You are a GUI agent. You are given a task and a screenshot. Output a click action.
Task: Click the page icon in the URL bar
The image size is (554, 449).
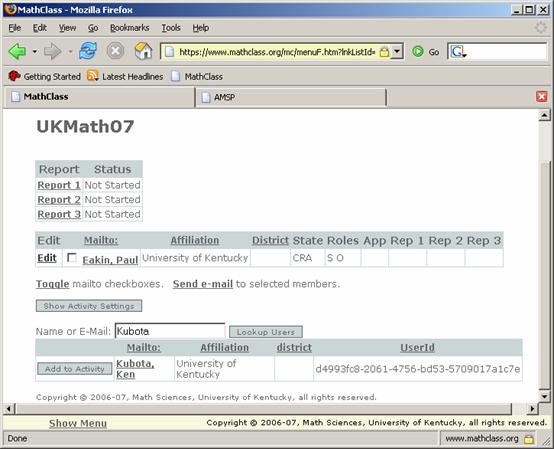pyautogui.click(x=170, y=52)
